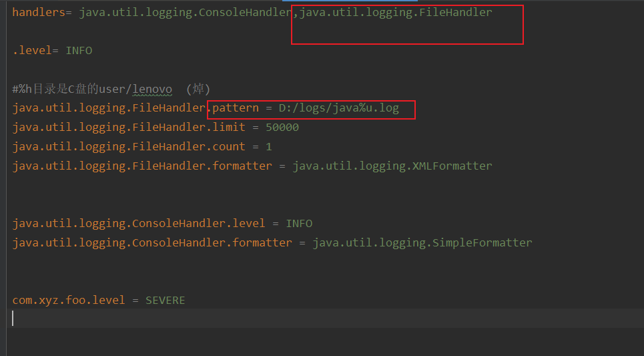This screenshot has height=356, width=644.
Task: Click the 'handlers' property key
Action: (x=39, y=12)
